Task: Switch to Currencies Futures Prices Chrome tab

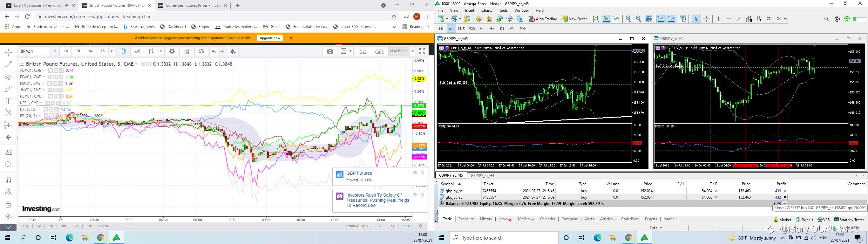Action: tap(193, 5)
